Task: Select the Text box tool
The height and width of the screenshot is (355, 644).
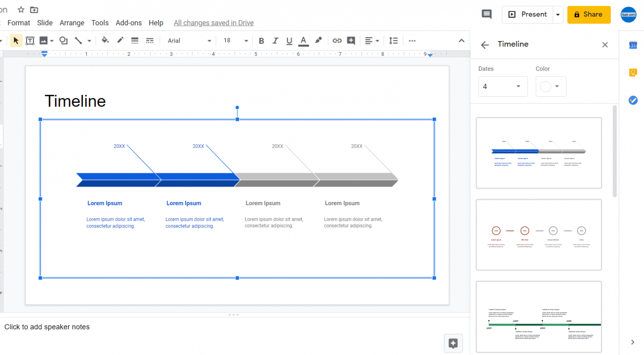Action: (30, 40)
